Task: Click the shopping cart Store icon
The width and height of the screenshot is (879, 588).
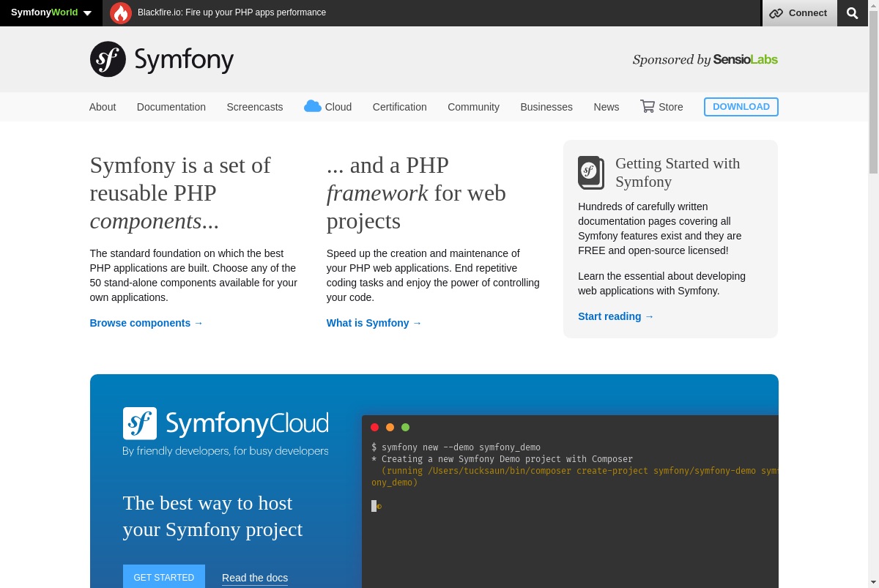Action: pos(648,106)
